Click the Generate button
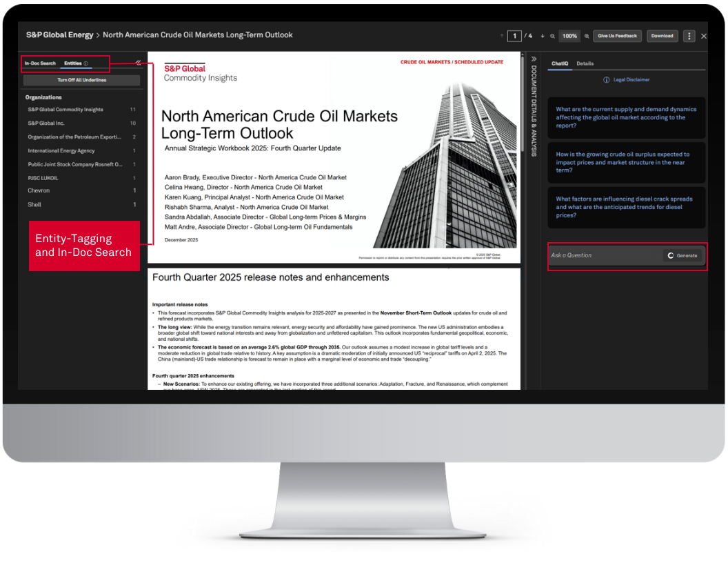This screenshot has width=728, height=563. pyautogui.click(x=682, y=255)
